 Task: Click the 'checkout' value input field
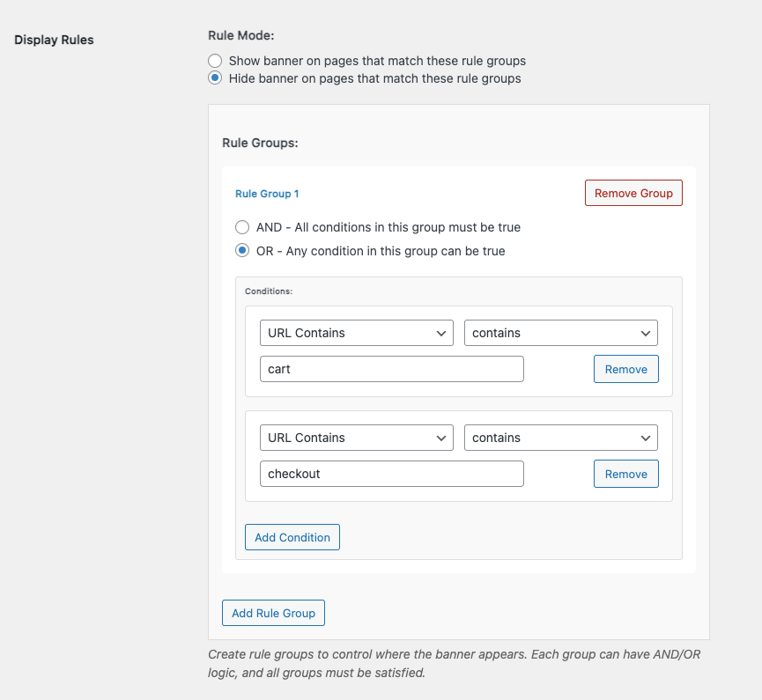tap(392, 474)
